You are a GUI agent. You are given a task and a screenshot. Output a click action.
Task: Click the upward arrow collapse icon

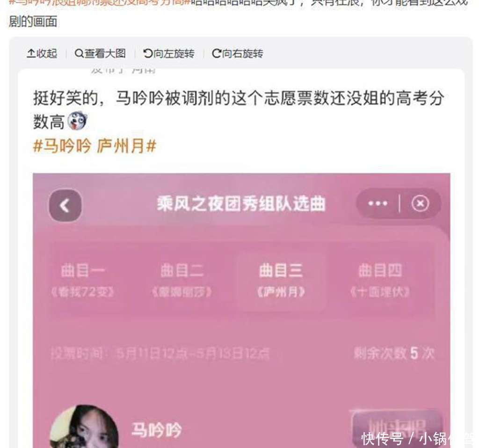coord(31,54)
